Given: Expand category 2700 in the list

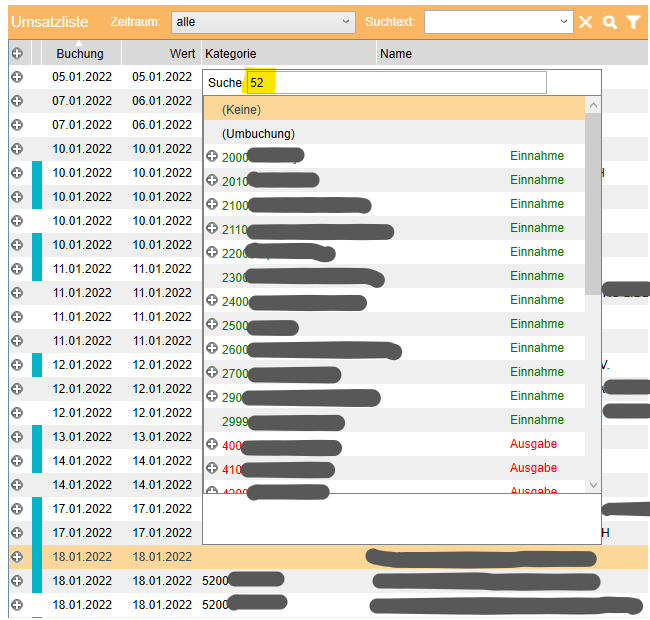Looking at the screenshot, I should click(212, 372).
